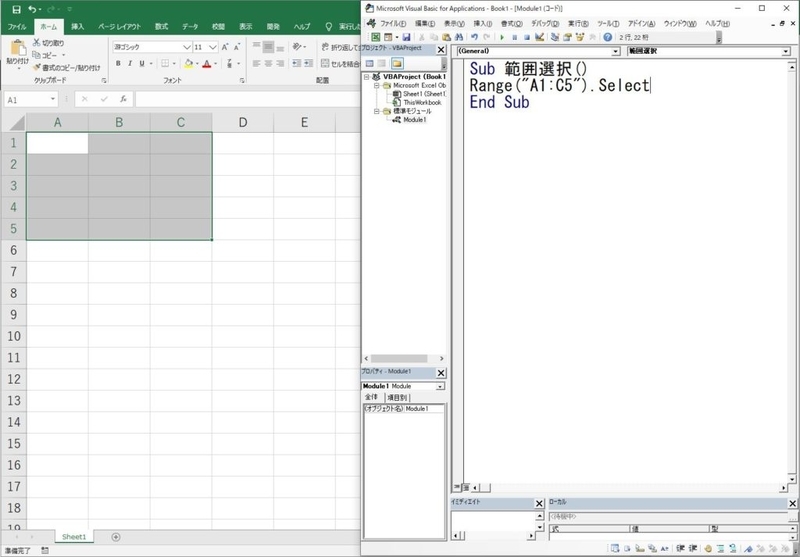Click View Code icon in Project pane
The width and height of the screenshot is (800, 557).
click(x=369, y=64)
